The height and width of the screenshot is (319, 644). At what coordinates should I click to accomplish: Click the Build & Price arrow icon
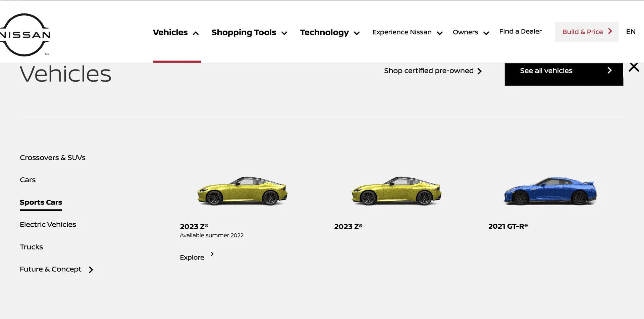[x=610, y=31]
